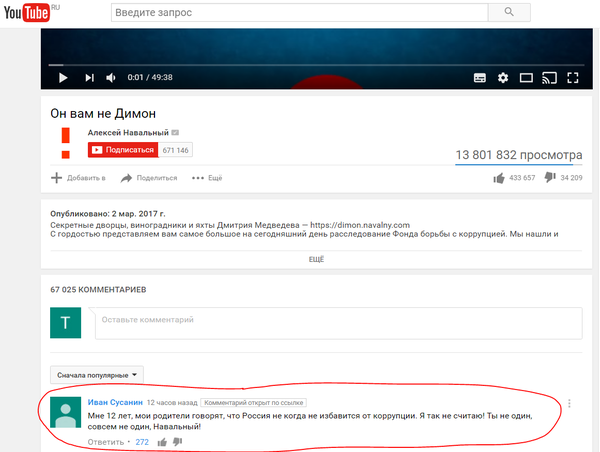The image size is (600, 452).
Task: Open Сначала популярные sort dropdown
Action: (x=99, y=374)
